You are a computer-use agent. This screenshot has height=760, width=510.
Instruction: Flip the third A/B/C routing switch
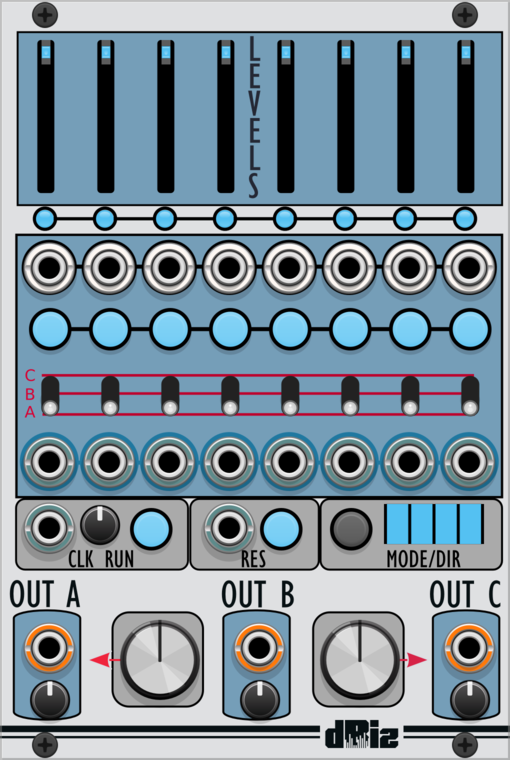point(170,396)
